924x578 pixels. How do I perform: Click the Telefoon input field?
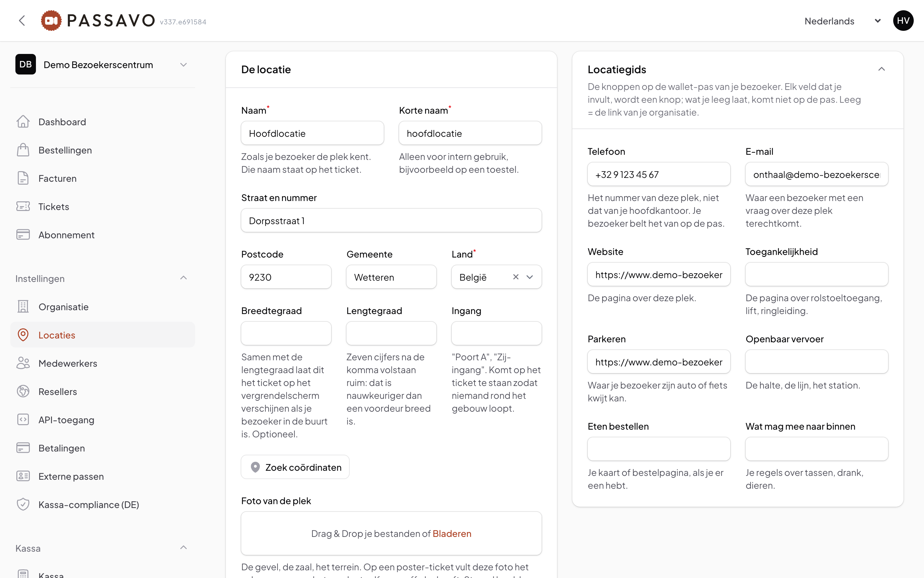(659, 174)
